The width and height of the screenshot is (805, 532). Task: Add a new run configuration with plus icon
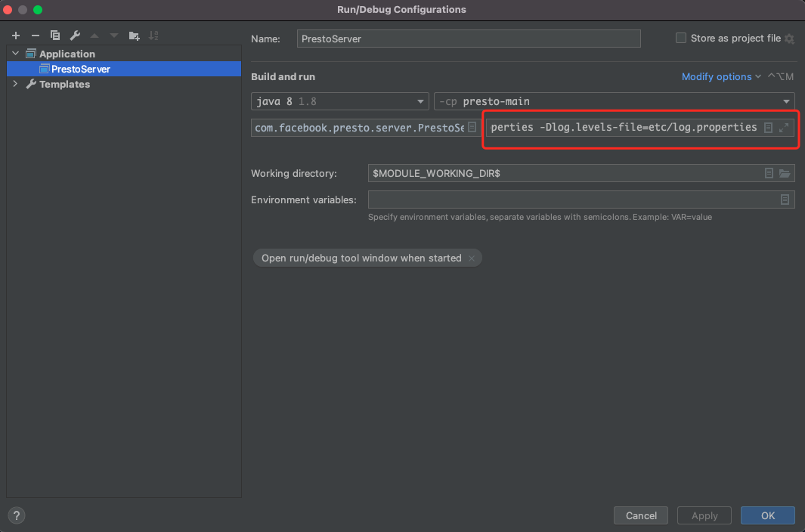16,36
